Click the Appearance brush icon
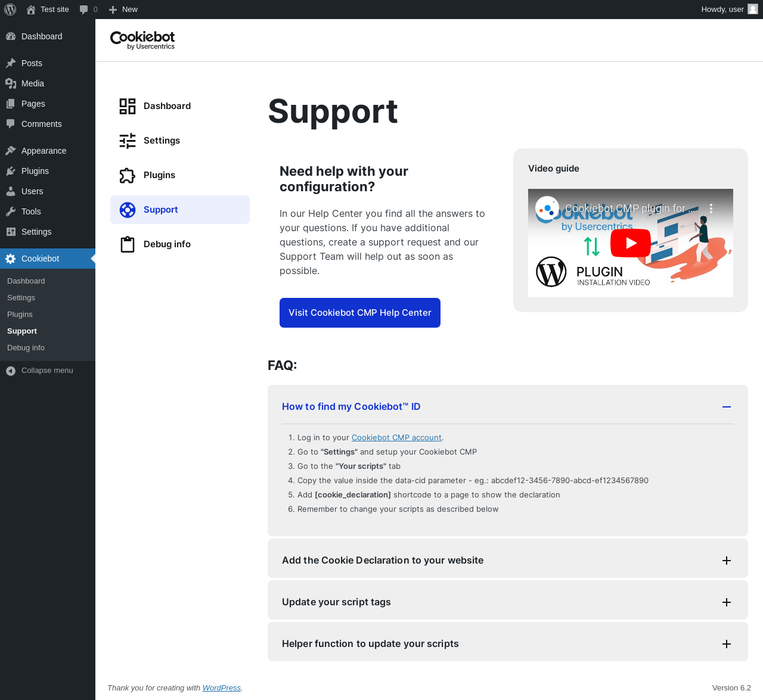Viewport: 763px width, 700px height. pos(11,151)
